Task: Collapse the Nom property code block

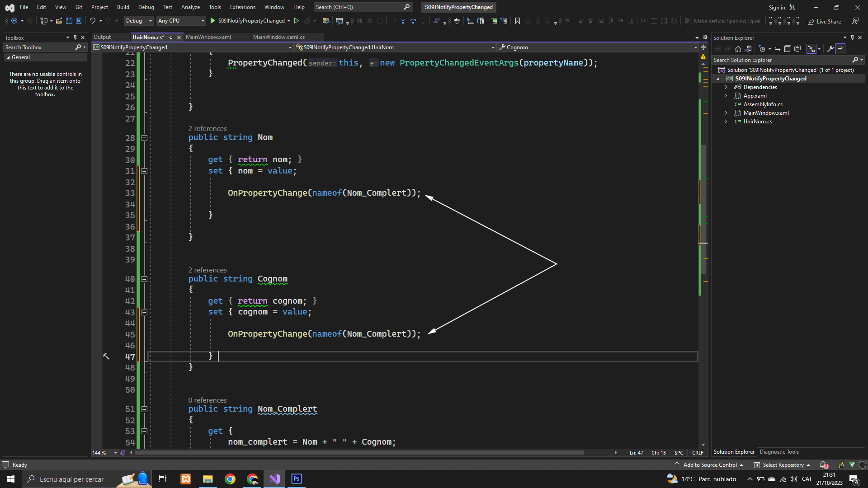Action: (144, 138)
